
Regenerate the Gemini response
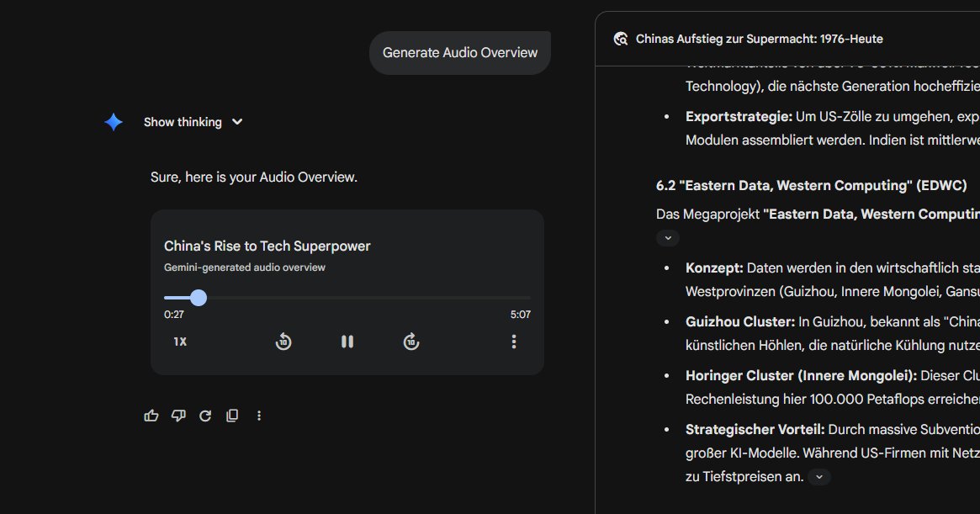[x=205, y=416]
